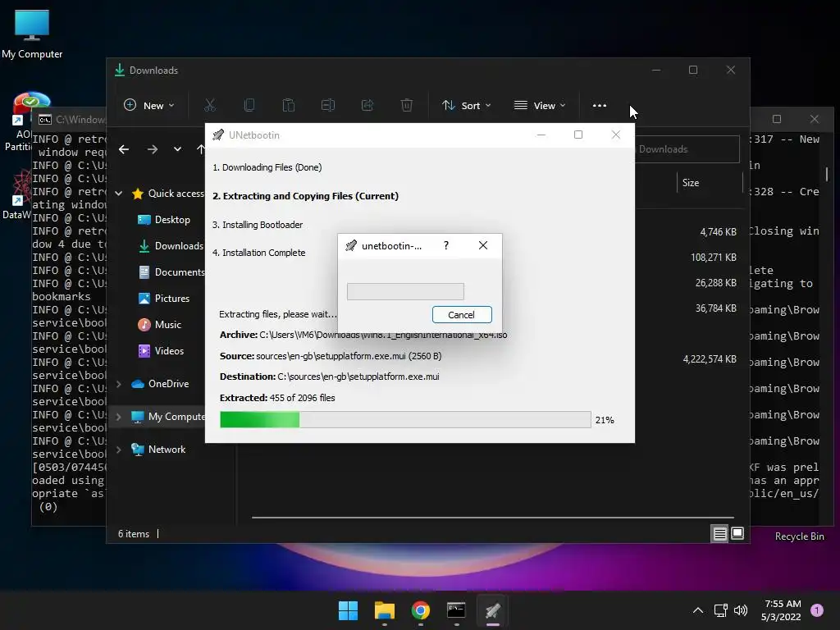Click the horizontal scrollbar in Downloads window
The height and width of the screenshot is (630, 840).
tap(493, 518)
